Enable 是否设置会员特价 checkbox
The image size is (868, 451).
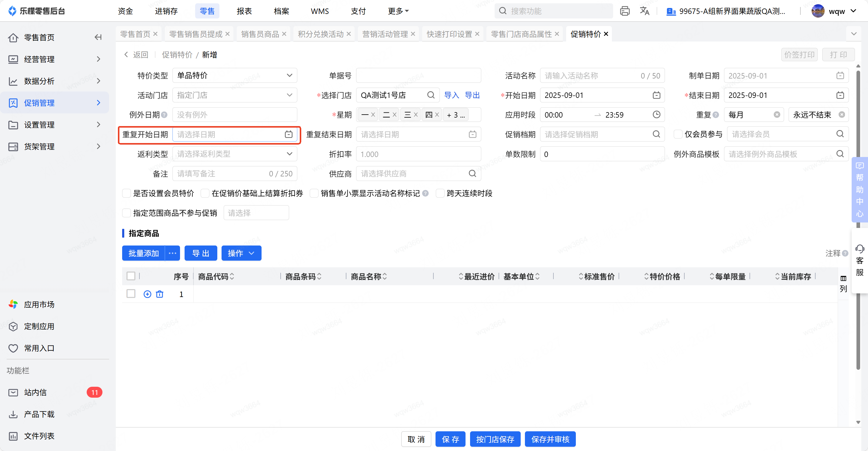126,193
